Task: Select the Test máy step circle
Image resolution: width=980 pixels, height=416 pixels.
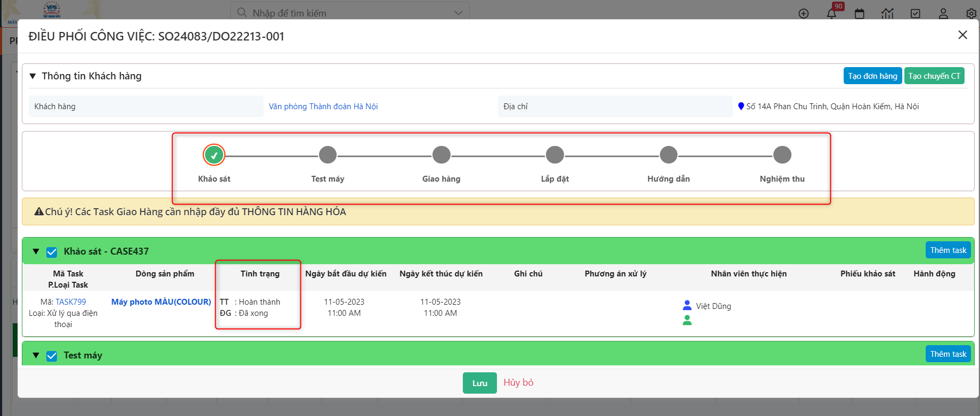Action: (x=328, y=155)
